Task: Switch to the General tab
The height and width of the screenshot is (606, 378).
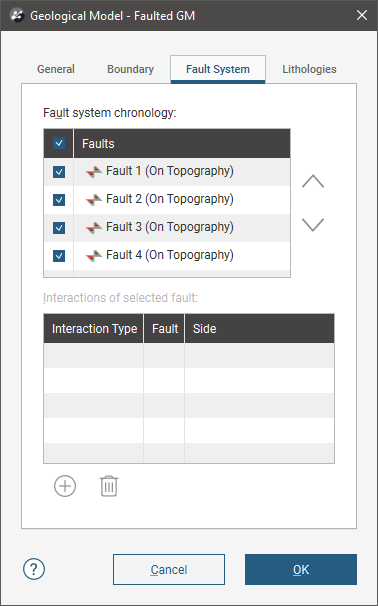Action: tap(56, 69)
